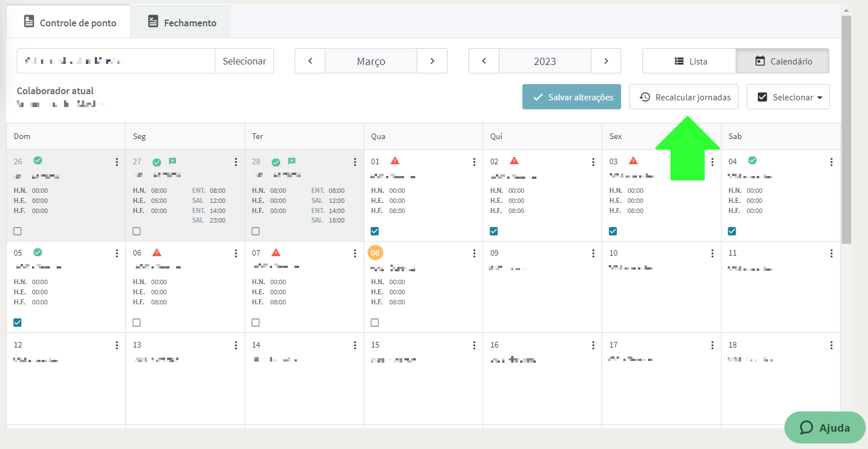
Task: Click red warning icon on day 06
Action: pos(157,252)
